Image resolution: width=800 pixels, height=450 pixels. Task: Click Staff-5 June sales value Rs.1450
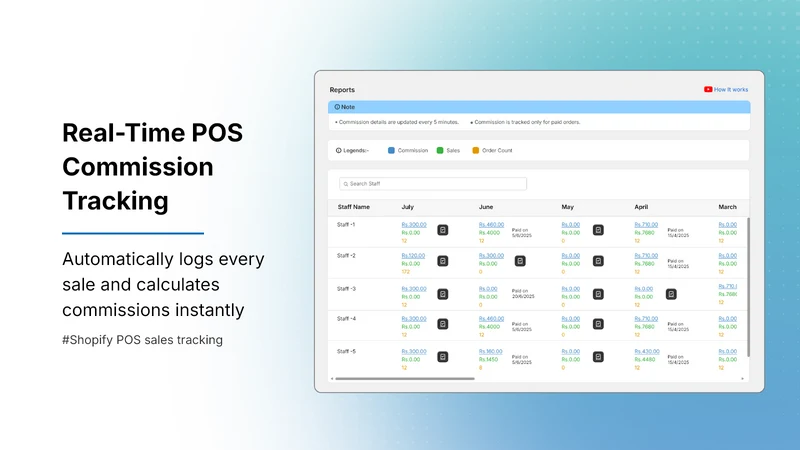[488, 360]
